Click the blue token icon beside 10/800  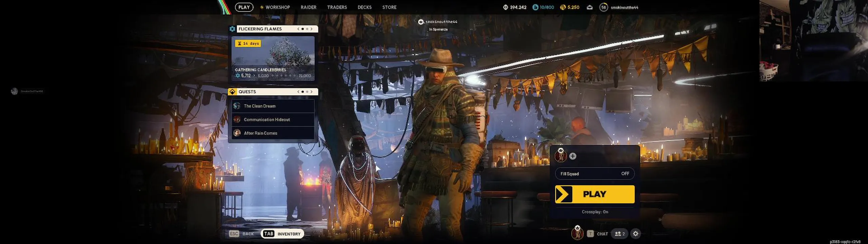tap(535, 7)
